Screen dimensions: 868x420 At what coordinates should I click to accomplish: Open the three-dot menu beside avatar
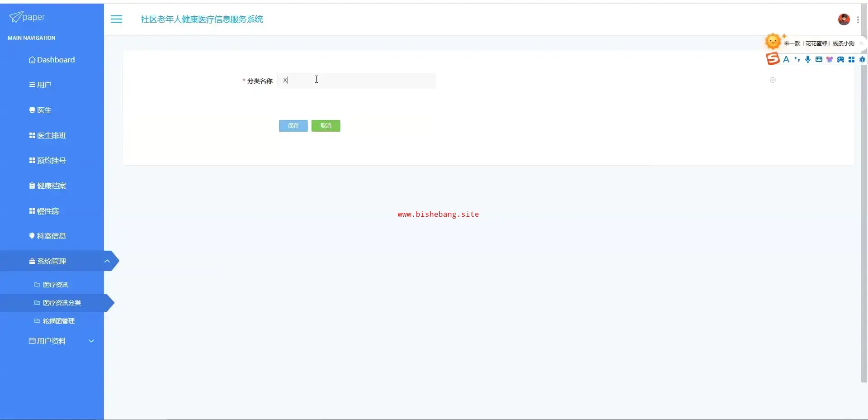coord(858,19)
